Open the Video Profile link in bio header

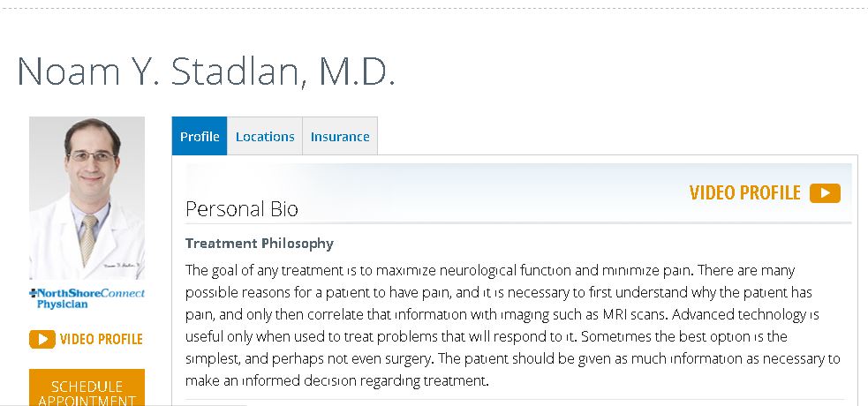tap(744, 193)
